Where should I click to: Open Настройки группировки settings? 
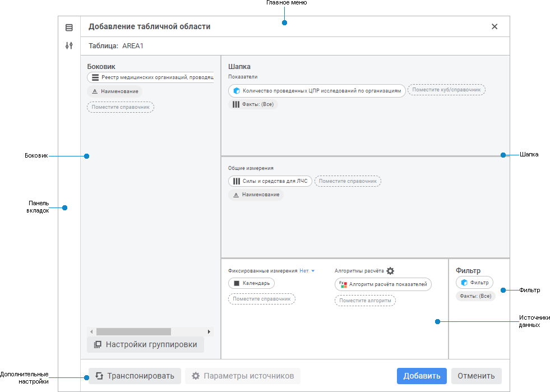pyautogui.click(x=145, y=344)
